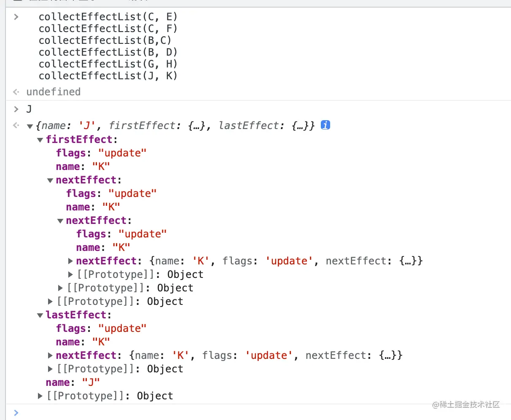Click the flags "update" value in lastEffect

pos(122,328)
